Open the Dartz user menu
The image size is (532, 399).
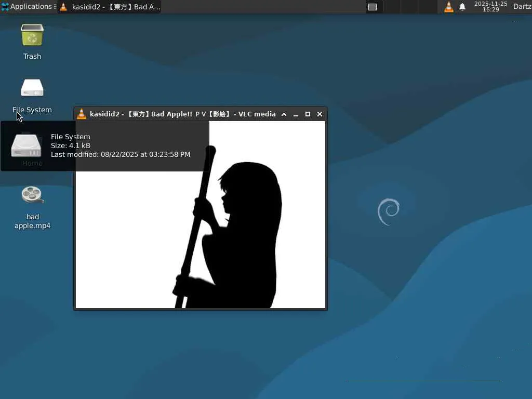point(522,6)
